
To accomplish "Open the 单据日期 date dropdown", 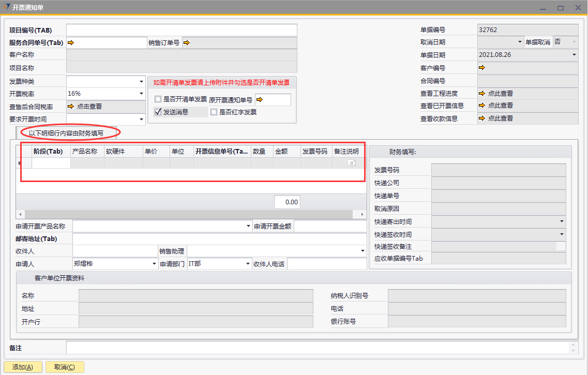I will click(574, 55).
